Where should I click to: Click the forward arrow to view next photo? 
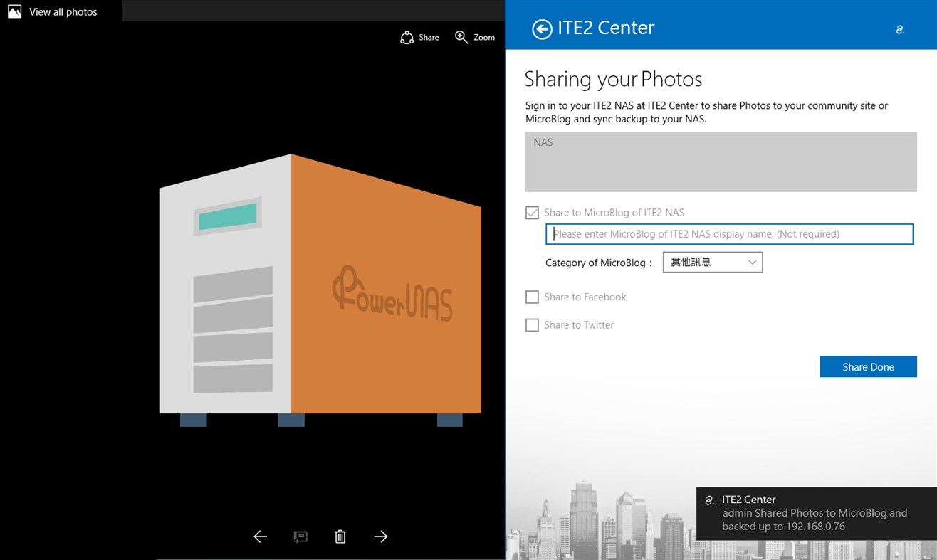point(380,536)
